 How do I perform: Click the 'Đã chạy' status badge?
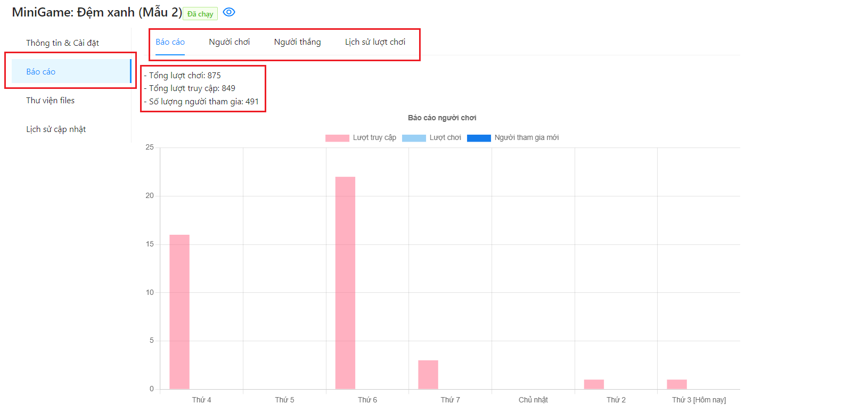pyautogui.click(x=200, y=14)
